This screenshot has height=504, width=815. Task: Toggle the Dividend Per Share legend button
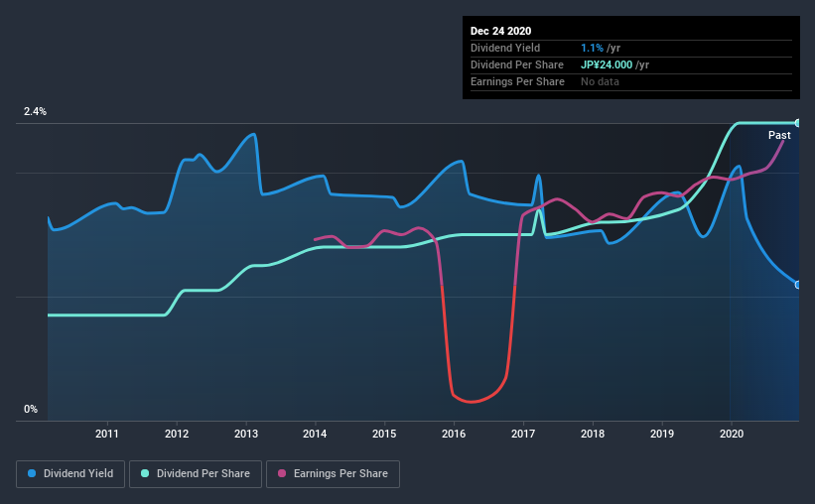point(196,474)
